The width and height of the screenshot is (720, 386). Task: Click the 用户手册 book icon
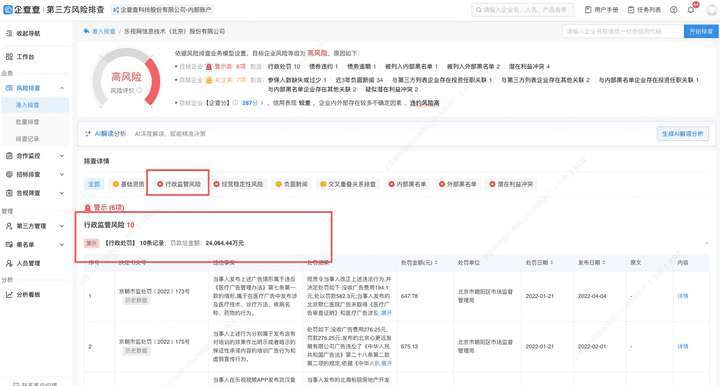(x=588, y=10)
